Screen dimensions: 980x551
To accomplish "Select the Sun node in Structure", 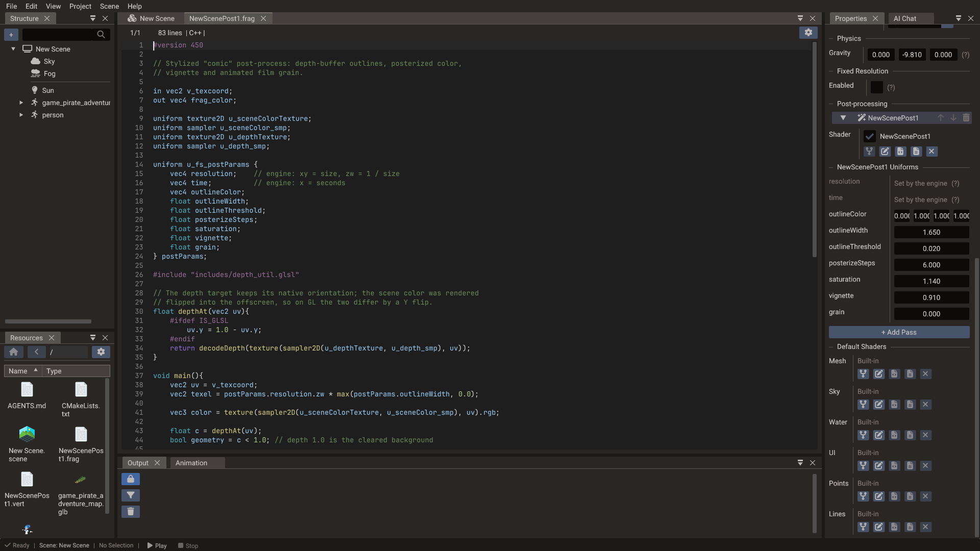I will pos(48,90).
